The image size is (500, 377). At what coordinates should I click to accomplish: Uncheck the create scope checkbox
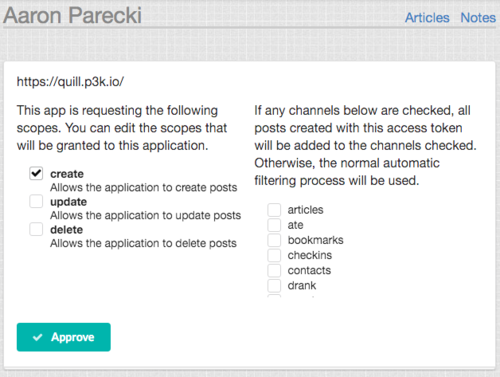(36, 173)
